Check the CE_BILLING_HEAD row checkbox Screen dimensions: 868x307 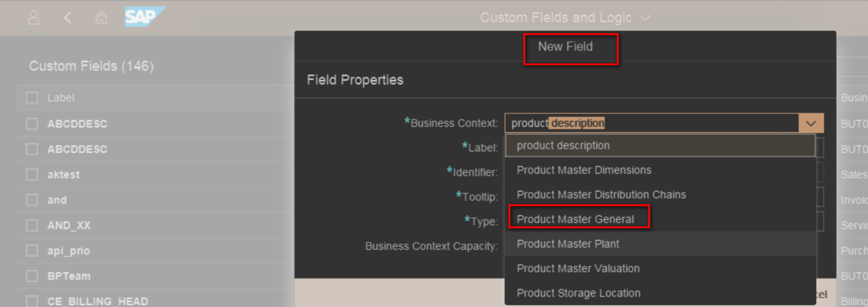[32, 301]
